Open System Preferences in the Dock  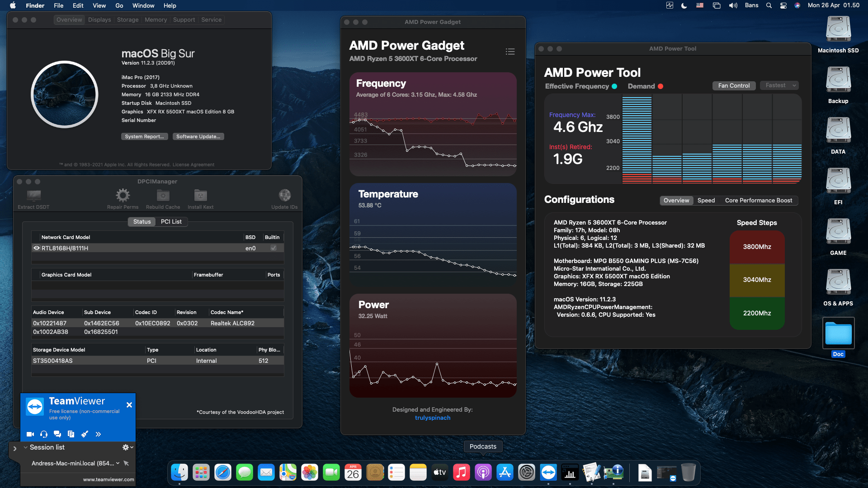(x=527, y=473)
